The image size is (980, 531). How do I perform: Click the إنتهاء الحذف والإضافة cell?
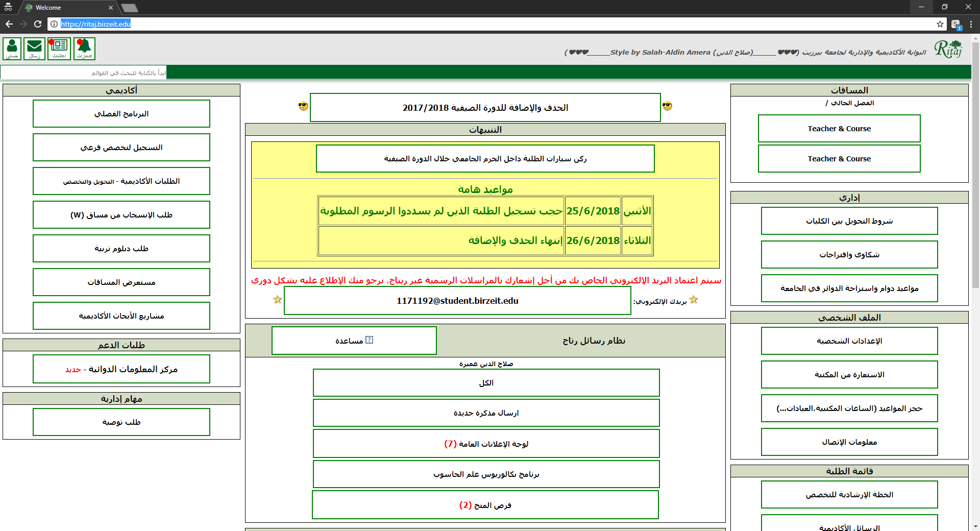[442, 240]
